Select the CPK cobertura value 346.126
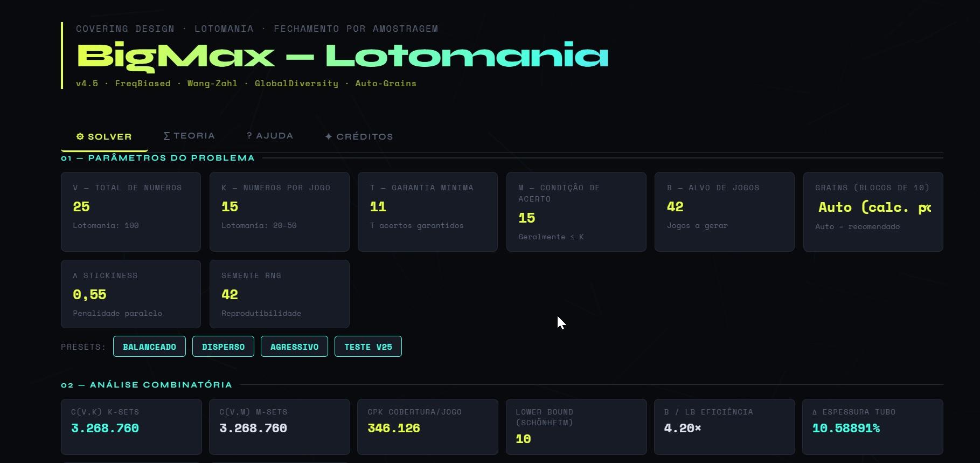 coord(394,429)
